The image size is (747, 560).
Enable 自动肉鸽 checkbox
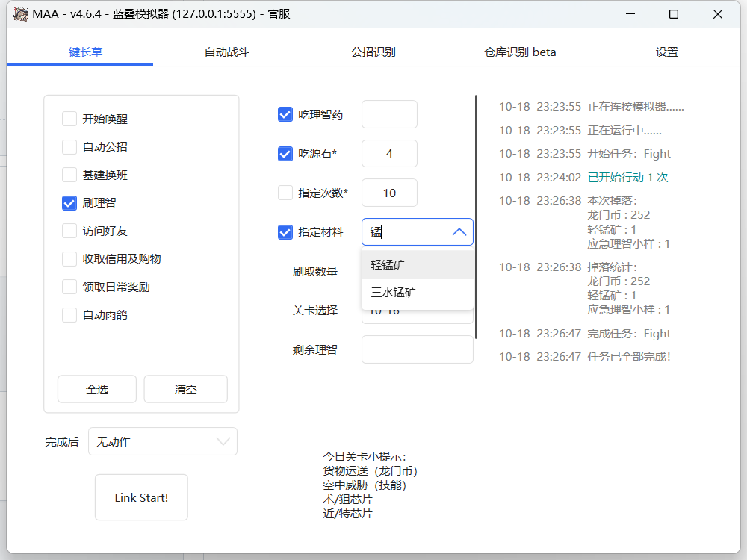[70, 316]
